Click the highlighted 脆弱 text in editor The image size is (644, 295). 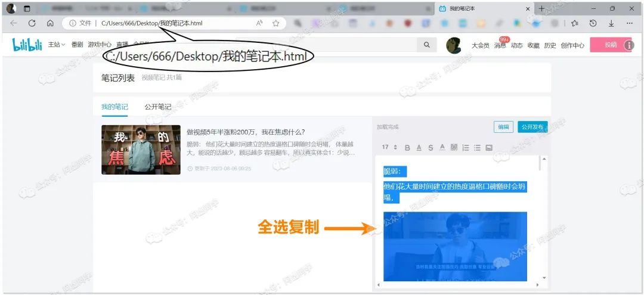click(395, 171)
